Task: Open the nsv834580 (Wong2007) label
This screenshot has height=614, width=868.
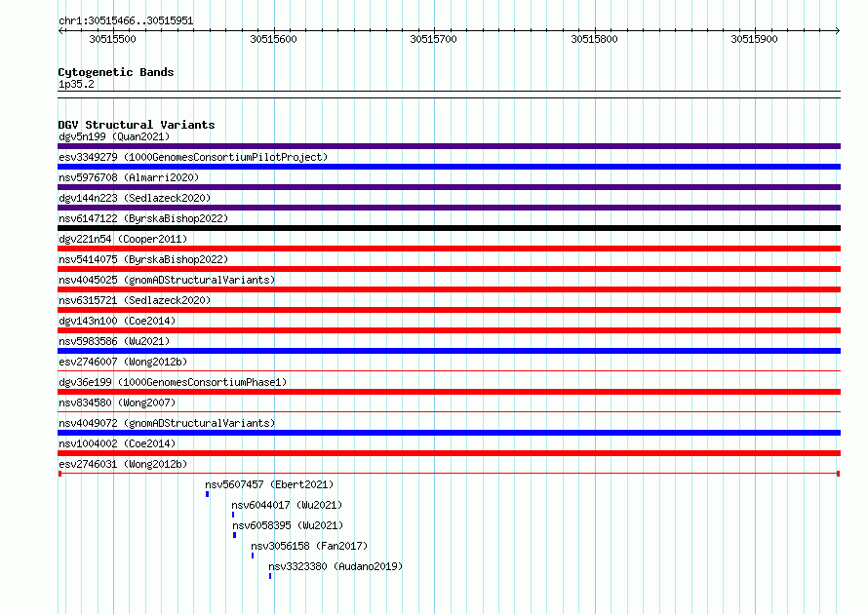Action: (117, 403)
